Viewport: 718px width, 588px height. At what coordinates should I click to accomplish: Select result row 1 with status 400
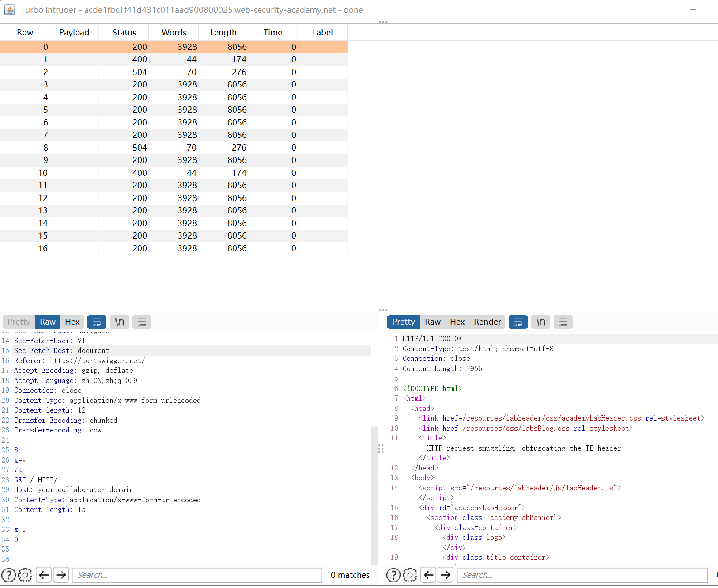coord(174,60)
